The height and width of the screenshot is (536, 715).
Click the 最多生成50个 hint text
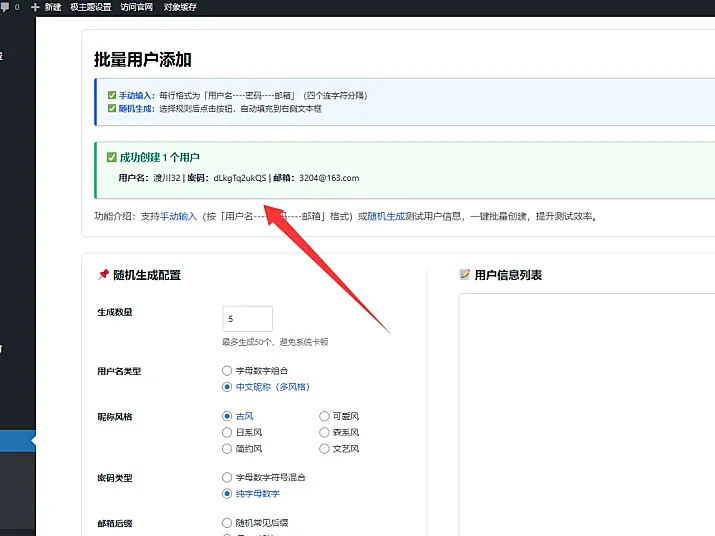coord(275,342)
